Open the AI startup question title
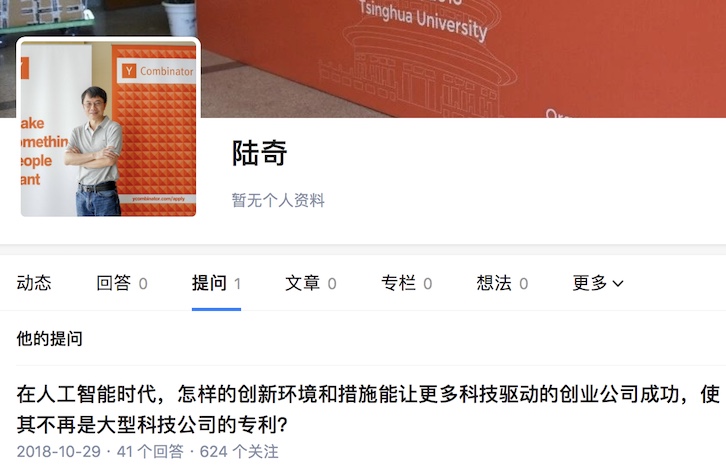Viewport: 726px width, 470px height. click(368, 409)
